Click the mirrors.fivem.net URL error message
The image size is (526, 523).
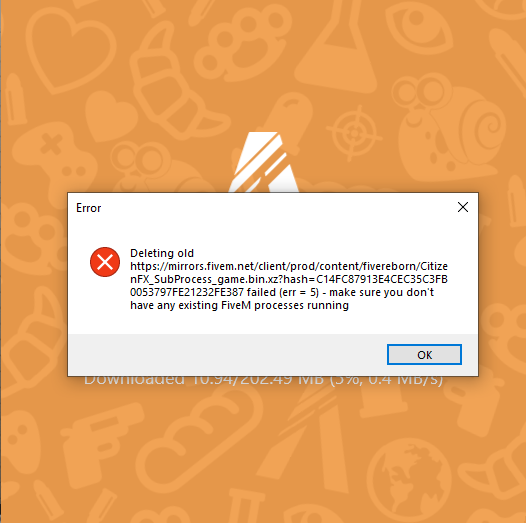point(289,279)
